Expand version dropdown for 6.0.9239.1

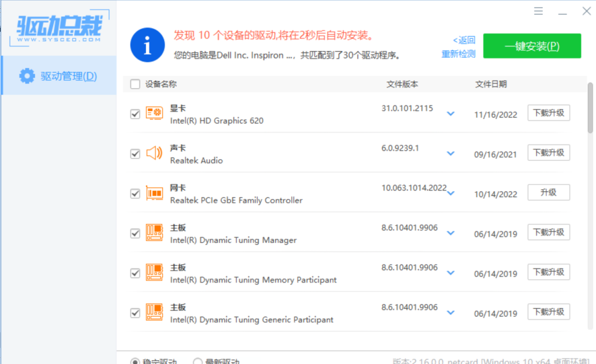click(451, 153)
